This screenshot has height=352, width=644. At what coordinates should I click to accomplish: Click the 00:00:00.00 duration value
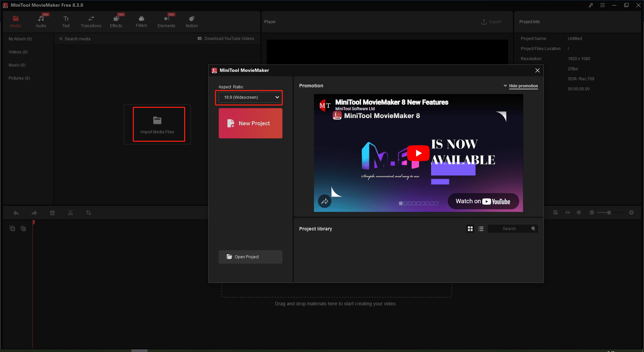click(x=579, y=89)
